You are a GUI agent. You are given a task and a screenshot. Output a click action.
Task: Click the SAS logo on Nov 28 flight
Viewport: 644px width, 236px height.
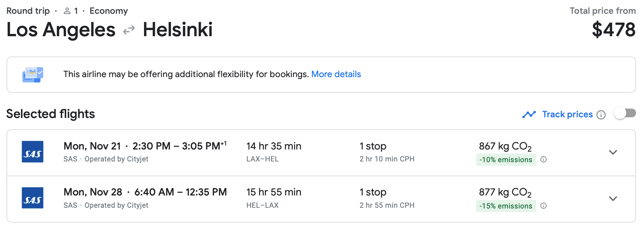pos(33,198)
